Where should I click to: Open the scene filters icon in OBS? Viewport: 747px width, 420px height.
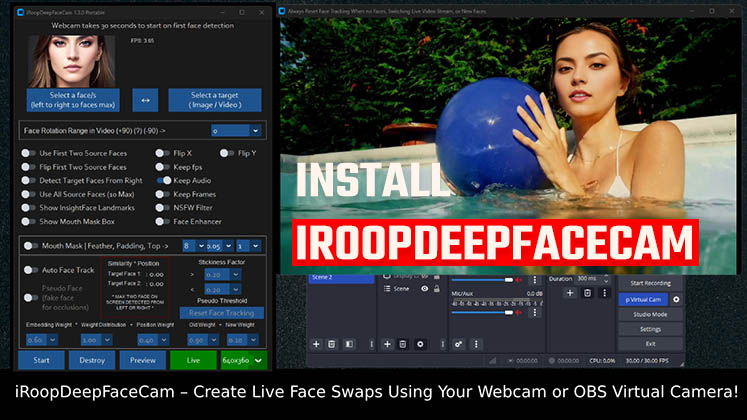349,344
